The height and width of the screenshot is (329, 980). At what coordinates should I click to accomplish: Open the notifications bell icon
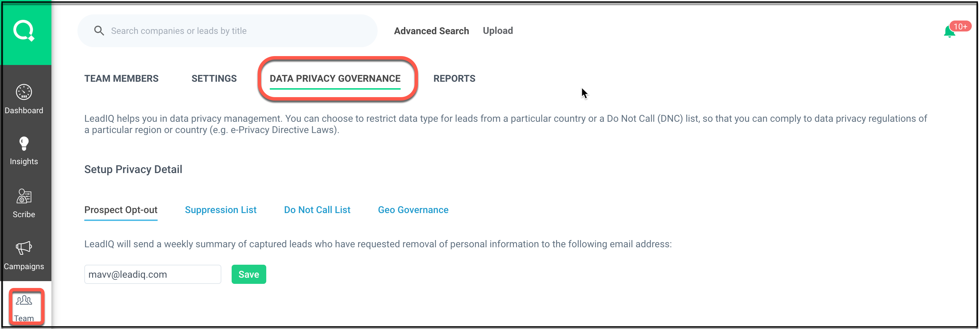point(949,32)
